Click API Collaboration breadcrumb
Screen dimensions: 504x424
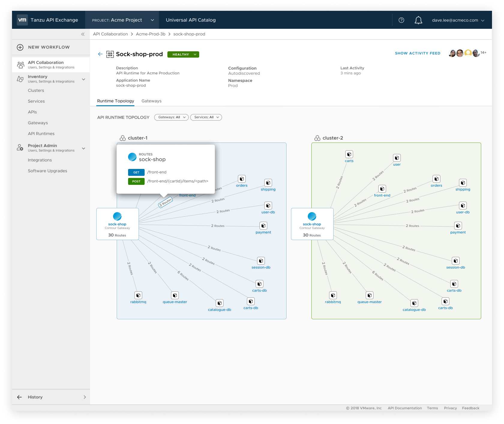[110, 34]
